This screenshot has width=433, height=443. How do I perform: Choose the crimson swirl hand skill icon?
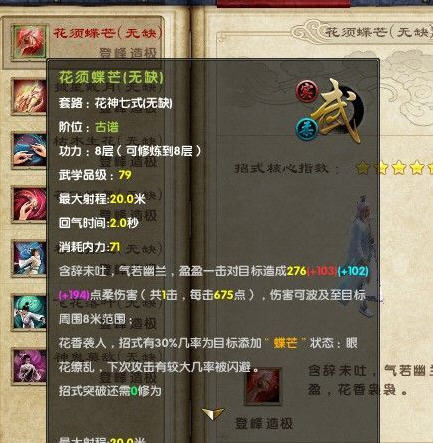tap(29, 204)
